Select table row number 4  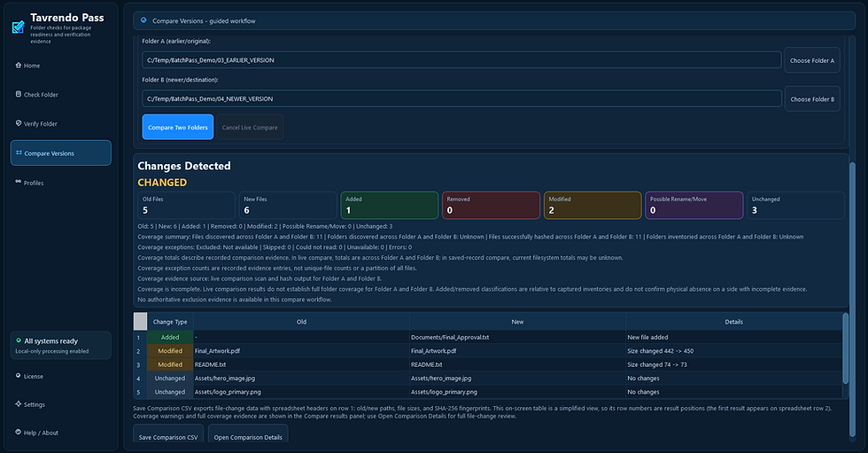pos(140,379)
